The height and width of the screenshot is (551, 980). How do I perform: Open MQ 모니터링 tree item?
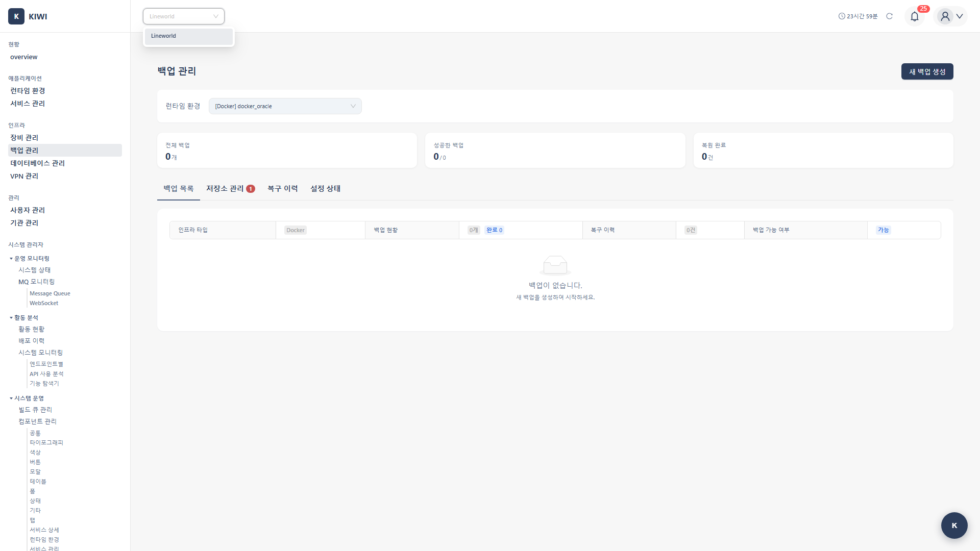coord(37,282)
